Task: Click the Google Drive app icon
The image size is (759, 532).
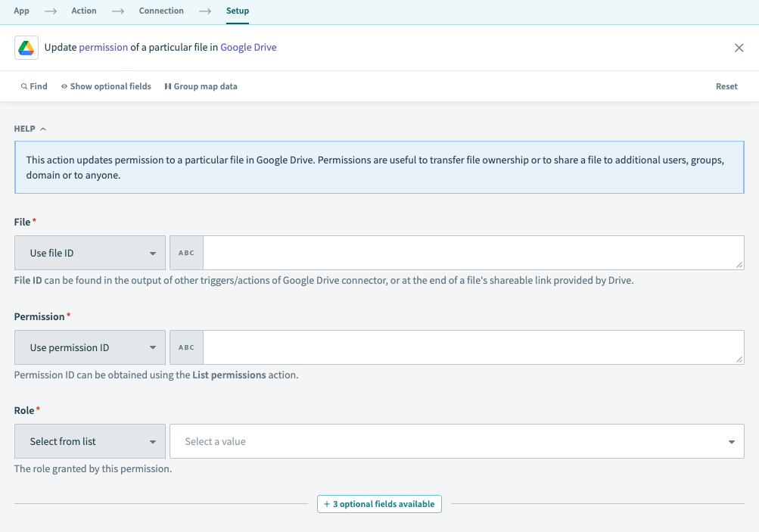Action: pyautogui.click(x=26, y=48)
